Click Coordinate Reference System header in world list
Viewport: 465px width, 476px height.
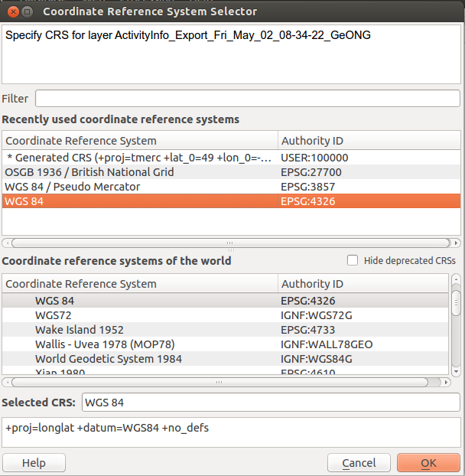pos(140,284)
